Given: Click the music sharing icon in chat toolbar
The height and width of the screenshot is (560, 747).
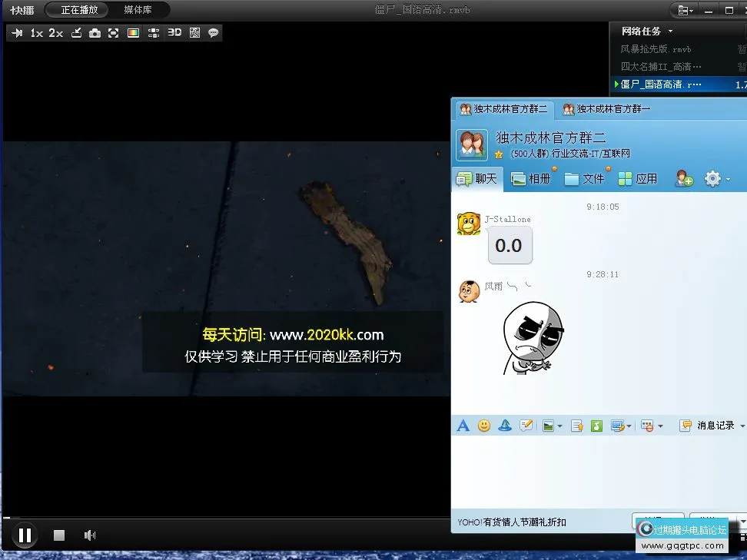Looking at the screenshot, I should (x=596, y=425).
